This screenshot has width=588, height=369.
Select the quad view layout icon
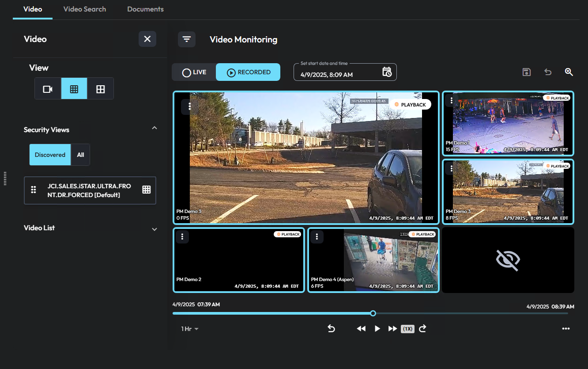pyautogui.click(x=100, y=88)
